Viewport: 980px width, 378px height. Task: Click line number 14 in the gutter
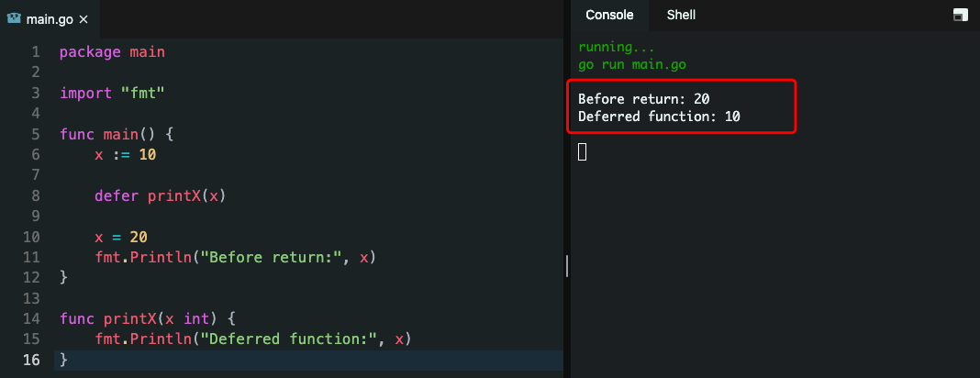point(31,318)
